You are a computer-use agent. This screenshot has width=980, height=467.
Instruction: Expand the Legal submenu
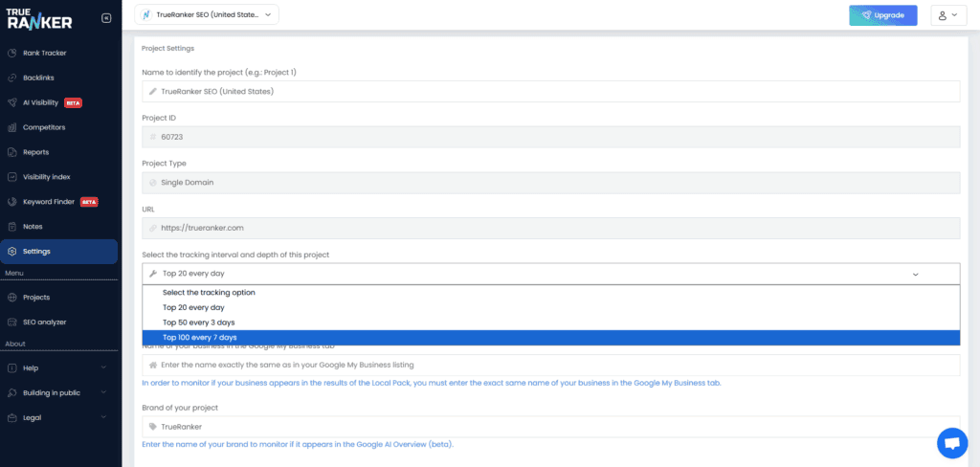click(x=102, y=417)
